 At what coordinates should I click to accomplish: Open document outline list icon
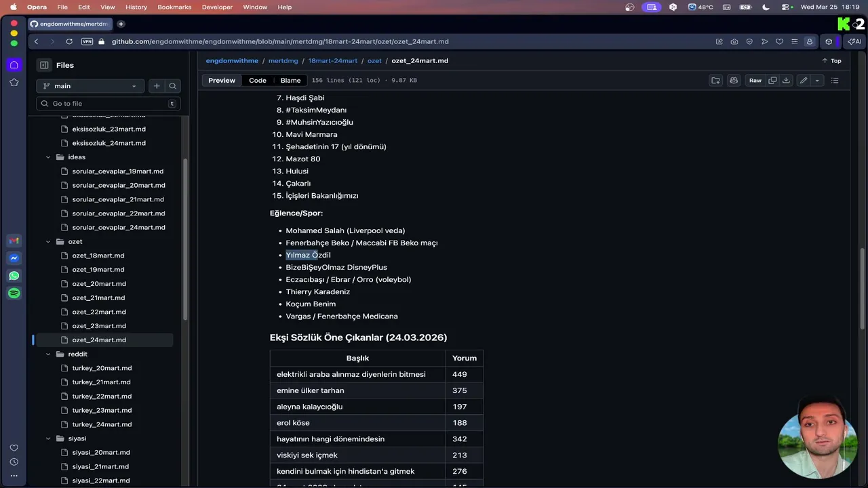[835, 81]
